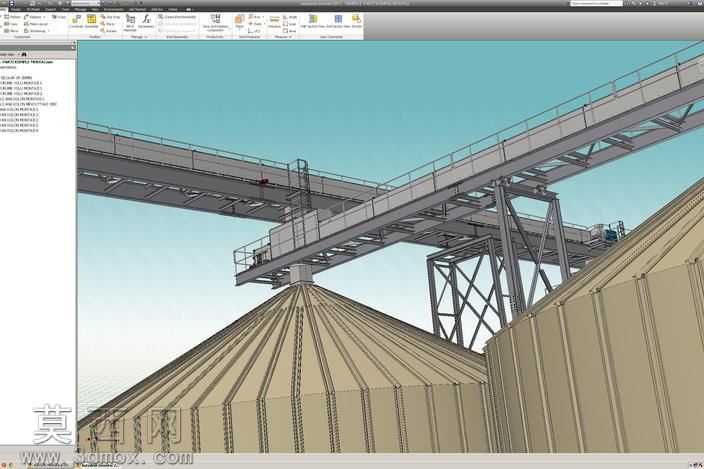
Task: Open the Axis tool dropdown arrow
Action: click(x=263, y=17)
